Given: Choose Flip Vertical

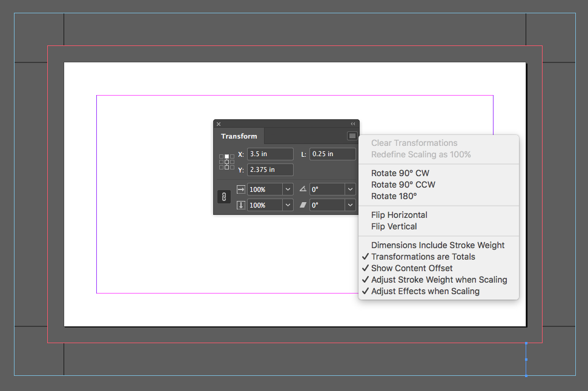Looking at the screenshot, I should tap(394, 226).
